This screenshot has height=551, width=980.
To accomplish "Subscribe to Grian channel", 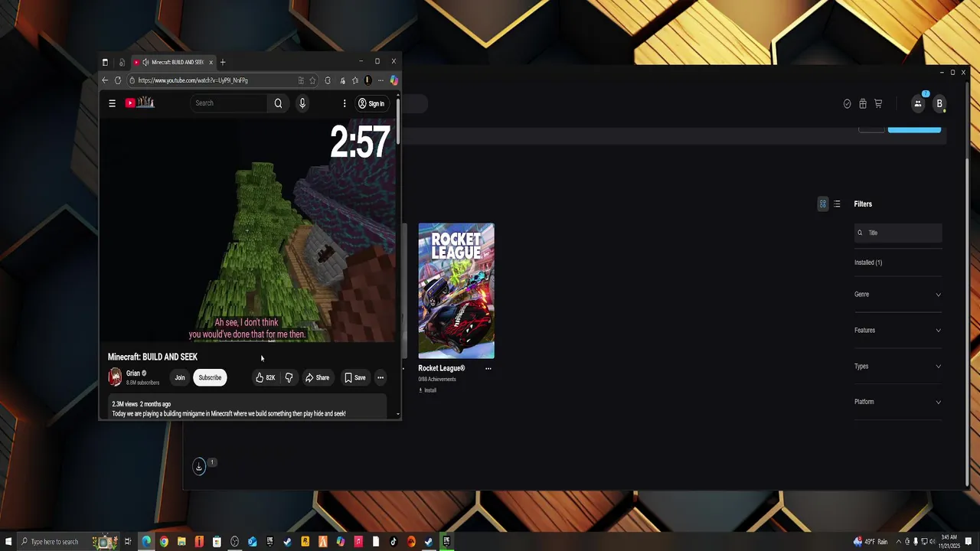I will [210, 377].
